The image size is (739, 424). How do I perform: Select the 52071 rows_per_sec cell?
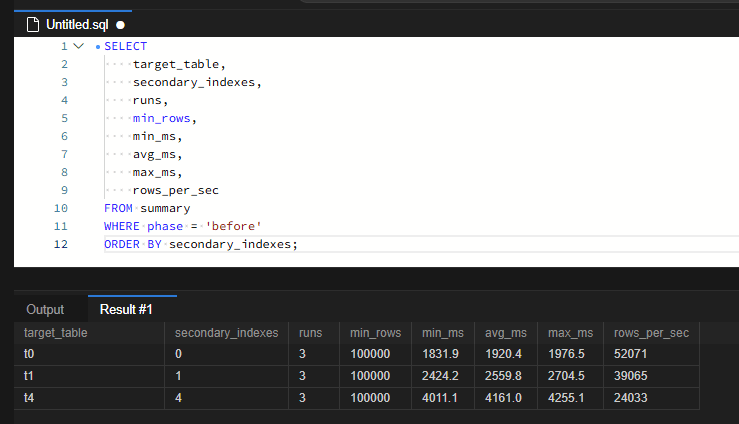pos(651,354)
